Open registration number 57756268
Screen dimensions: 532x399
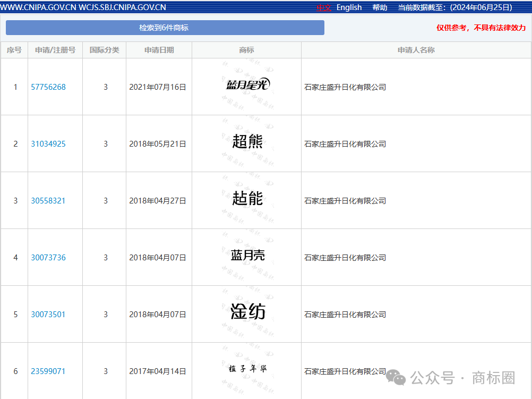coord(48,87)
